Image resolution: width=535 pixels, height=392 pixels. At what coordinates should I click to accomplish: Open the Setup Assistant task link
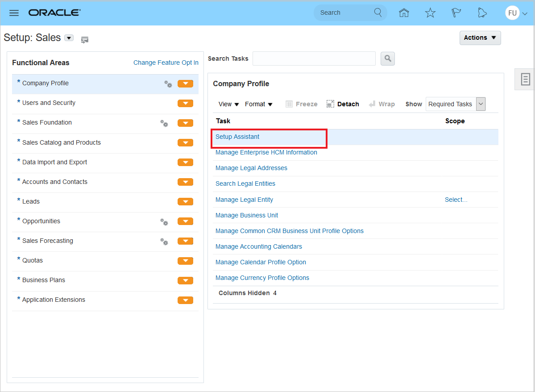[237, 137]
